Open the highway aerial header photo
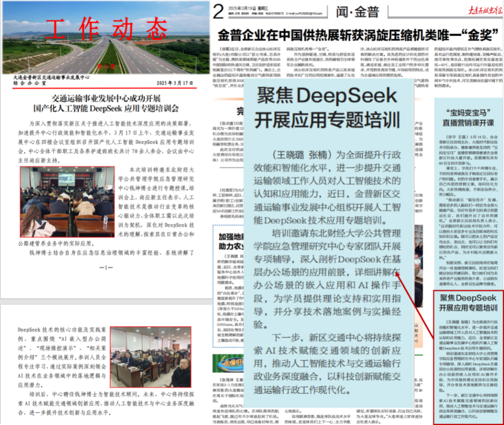This screenshot has height=425, width=504. click(106, 37)
